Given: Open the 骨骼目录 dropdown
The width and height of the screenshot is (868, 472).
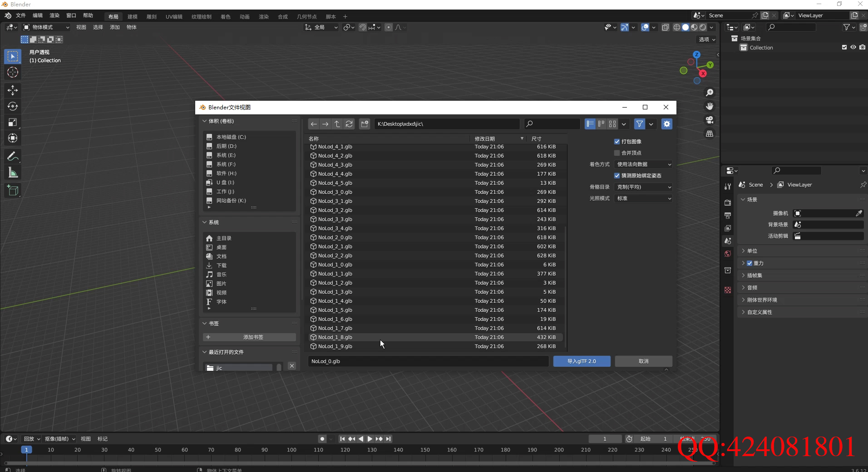Looking at the screenshot, I should (643, 187).
